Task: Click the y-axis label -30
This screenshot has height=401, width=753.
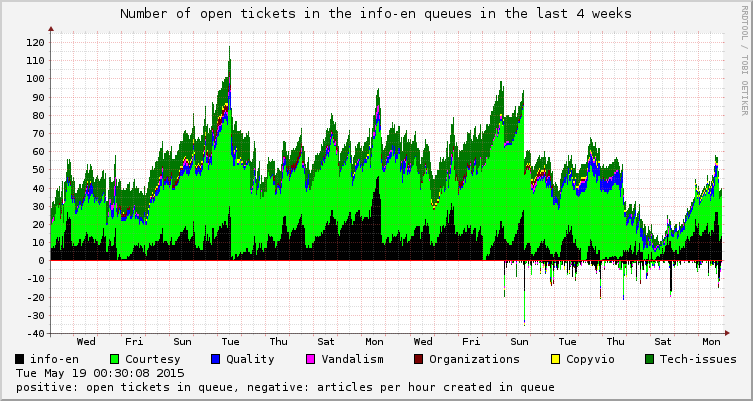Action: (x=34, y=316)
